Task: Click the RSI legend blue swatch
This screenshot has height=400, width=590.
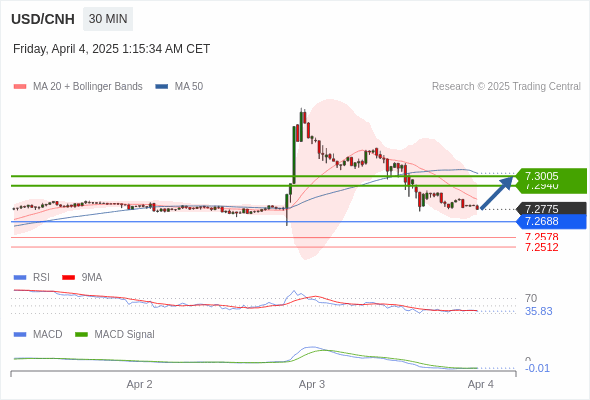Action: tap(20, 278)
